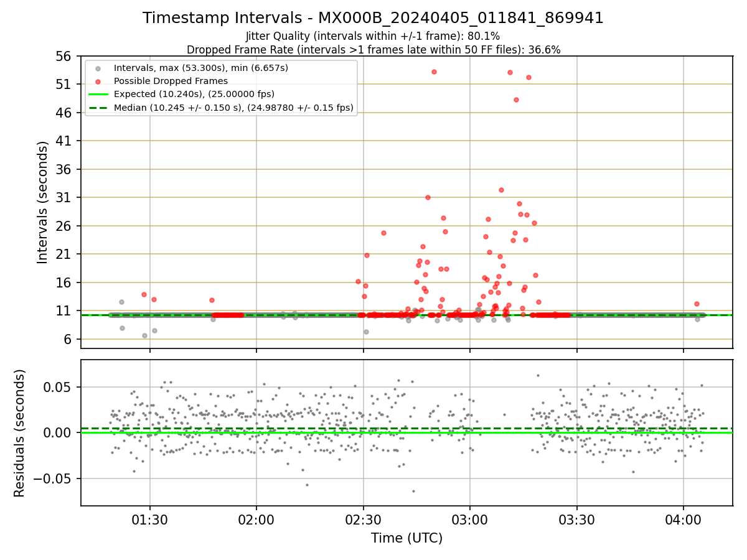Click the Dropped Frame Rate 36.6% subtitle
This screenshot has height=560, width=747.
point(374,50)
